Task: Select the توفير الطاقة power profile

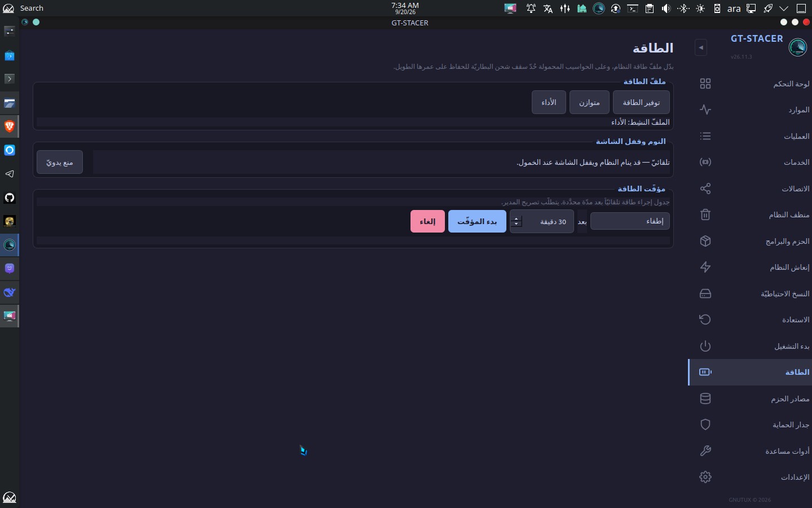Action: 641,102
